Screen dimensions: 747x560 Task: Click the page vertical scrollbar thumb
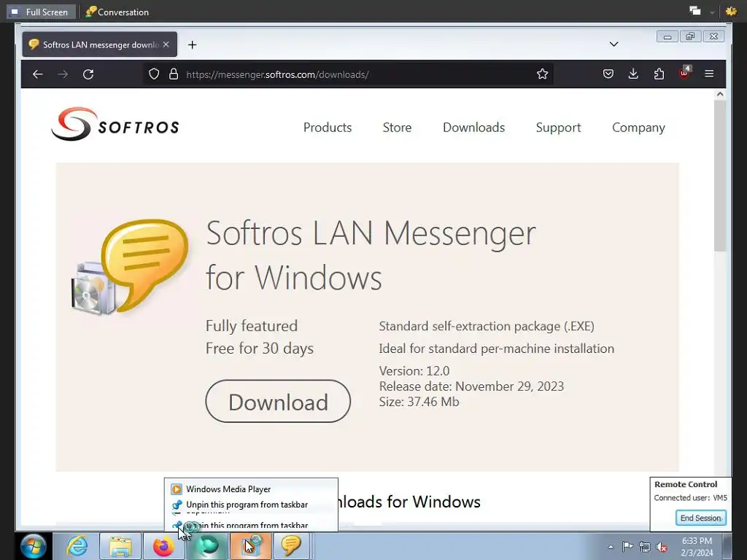pyautogui.click(x=720, y=176)
